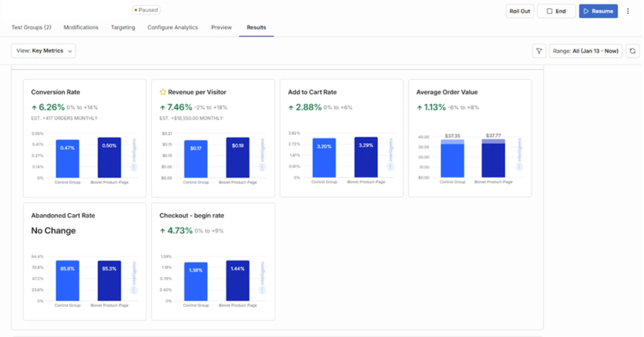644x337 pixels.
Task: Click the Roll Out button
Action: click(520, 11)
